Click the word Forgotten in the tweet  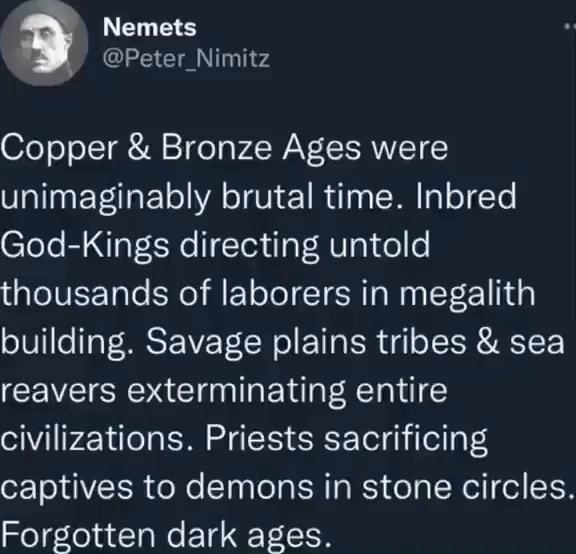79,535
